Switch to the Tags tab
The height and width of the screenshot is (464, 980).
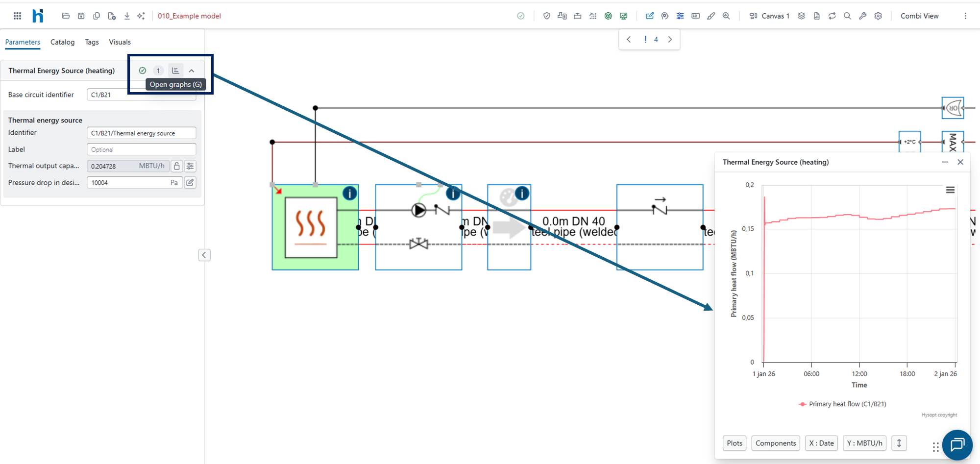pyautogui.click(x=92, y=42)
